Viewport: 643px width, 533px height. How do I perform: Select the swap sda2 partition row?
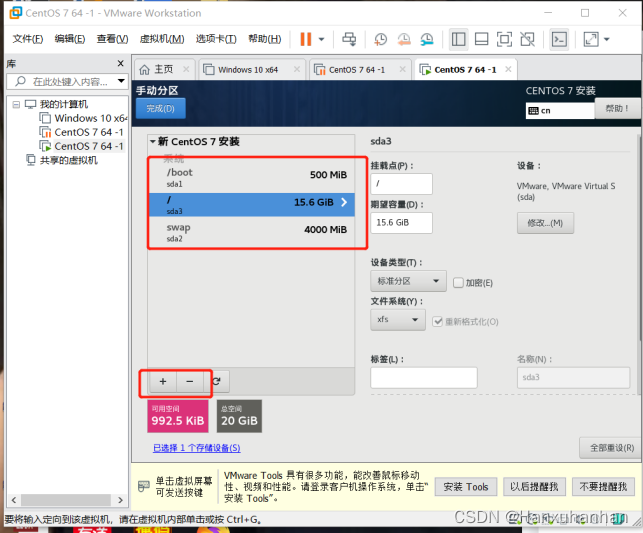tap(252, 232)
